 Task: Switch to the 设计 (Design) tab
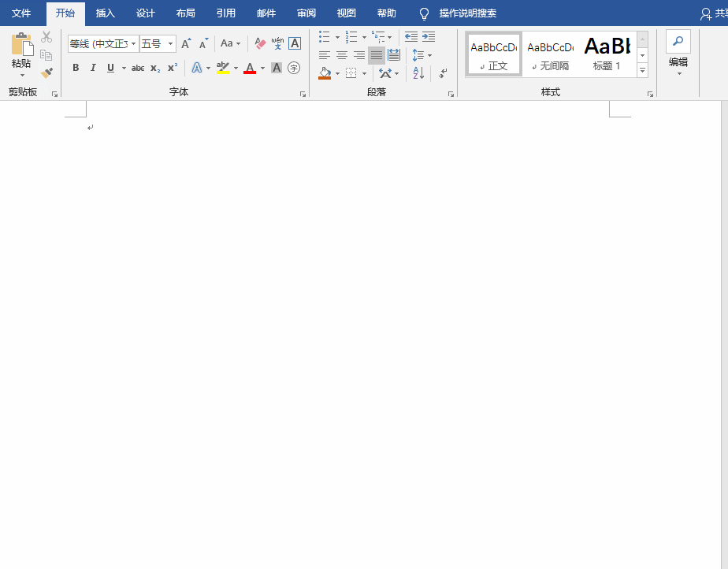[x=145, y=13]
